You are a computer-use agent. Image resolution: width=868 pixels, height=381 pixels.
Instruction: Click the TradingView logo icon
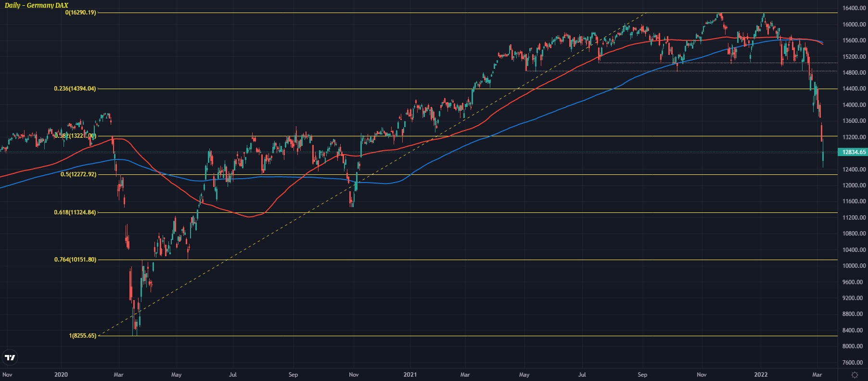pos(10,357)
